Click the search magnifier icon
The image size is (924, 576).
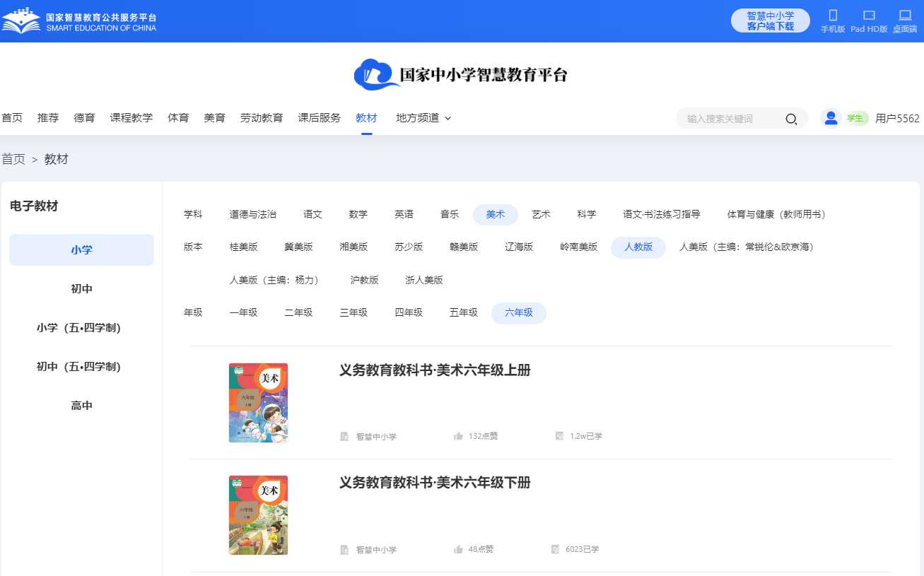pyautogui.click(x=791, y=119)
